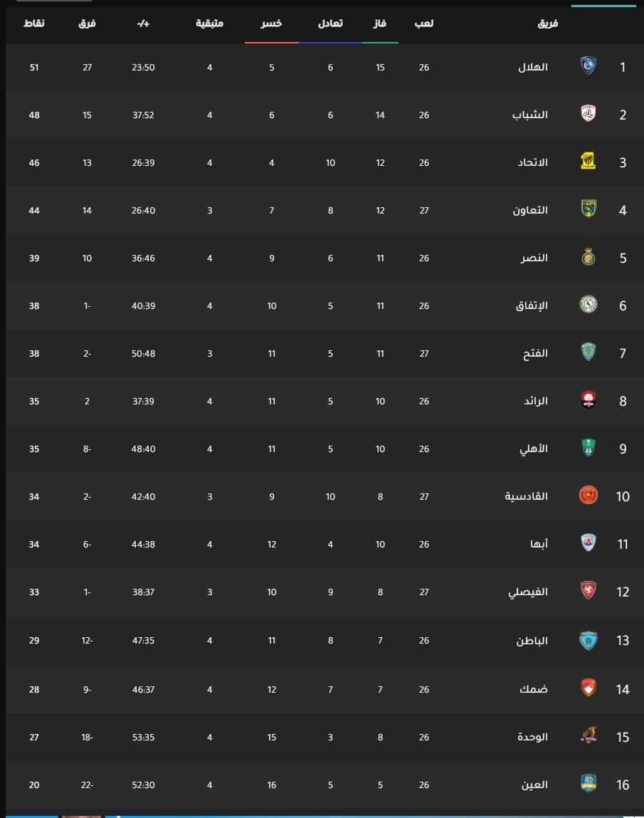This screenshot has width=644, height=818.
Task: Open the الفتح team name link
Action: [535, 353]
